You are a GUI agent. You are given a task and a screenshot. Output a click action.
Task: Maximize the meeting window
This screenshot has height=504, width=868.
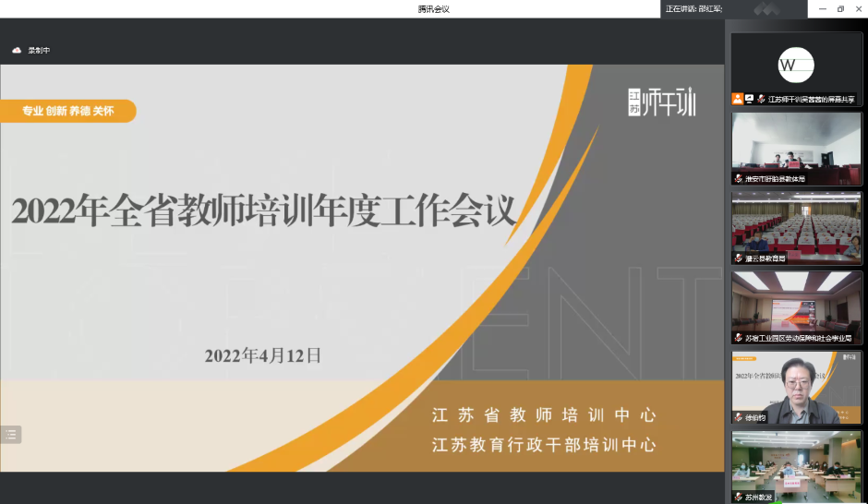coord(840,8)
